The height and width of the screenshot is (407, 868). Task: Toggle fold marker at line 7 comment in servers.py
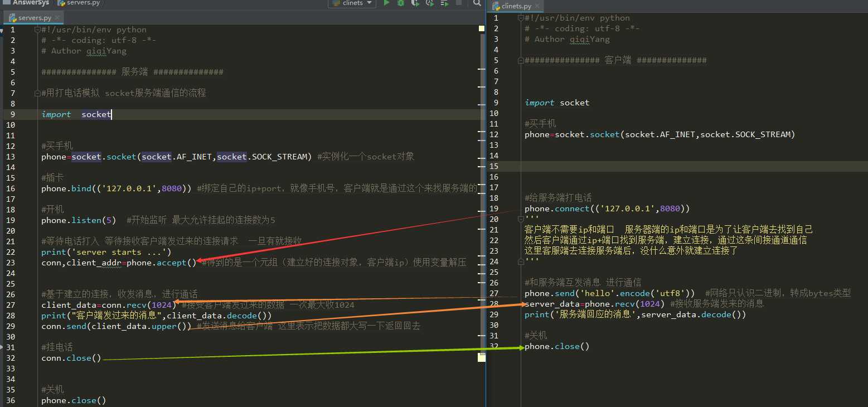[x=37, y=93]
